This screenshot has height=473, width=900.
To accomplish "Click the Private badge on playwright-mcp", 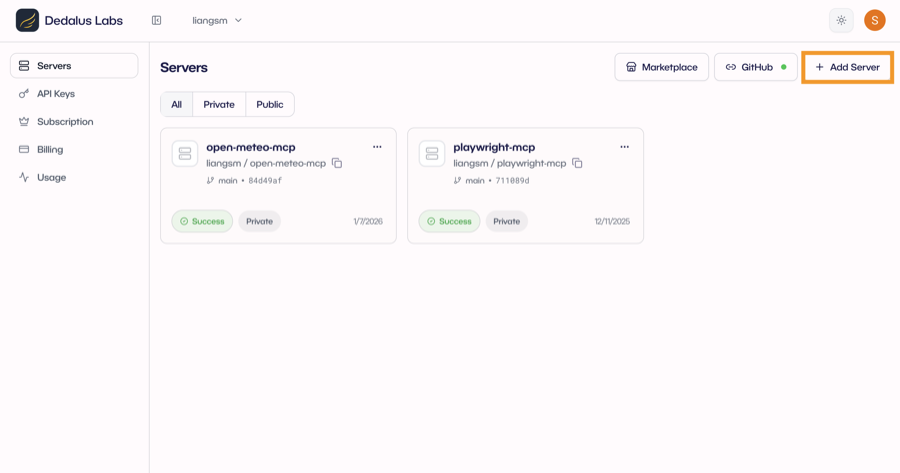I will tap(506, 221).
